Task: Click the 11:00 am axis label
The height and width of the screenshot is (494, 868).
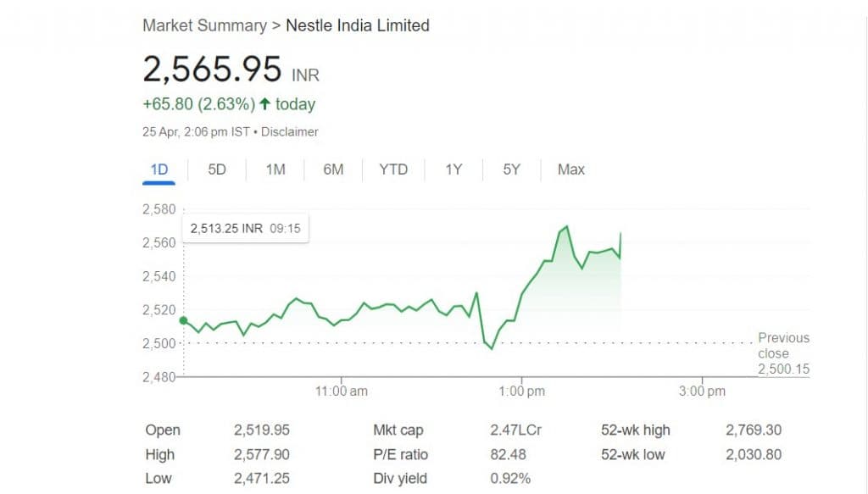Action: [341, 391]
